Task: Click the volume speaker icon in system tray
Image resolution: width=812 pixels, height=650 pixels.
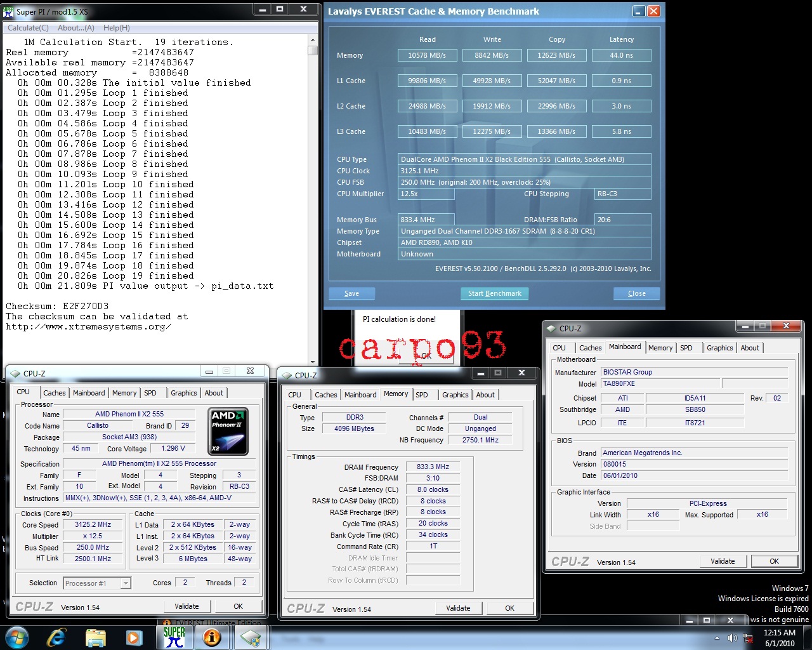Action: [732, 637]
